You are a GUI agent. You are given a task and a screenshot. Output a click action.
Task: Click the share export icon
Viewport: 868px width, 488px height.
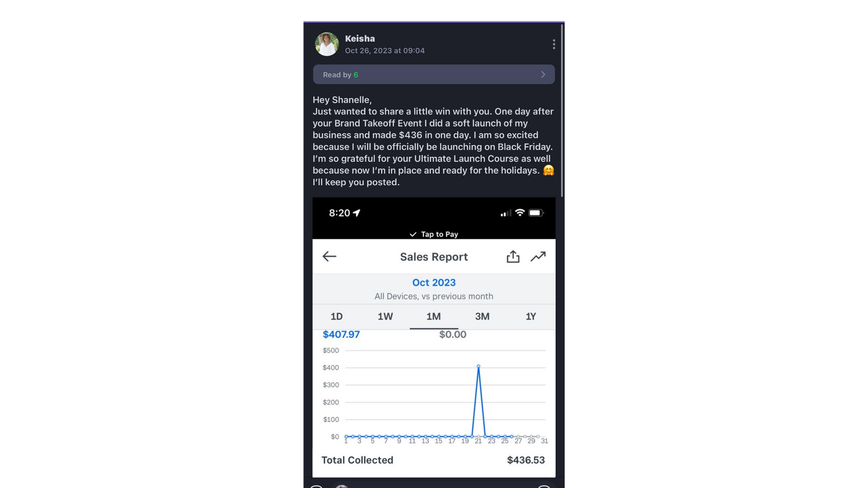click(x=512, y=257)
